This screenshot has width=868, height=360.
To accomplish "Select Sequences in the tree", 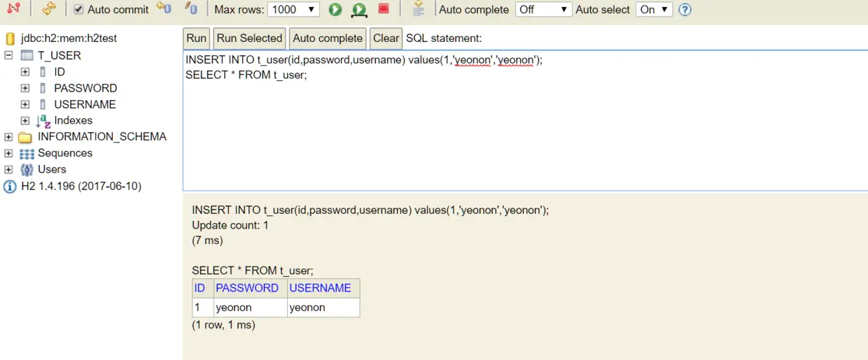I will tap(65, 152).
